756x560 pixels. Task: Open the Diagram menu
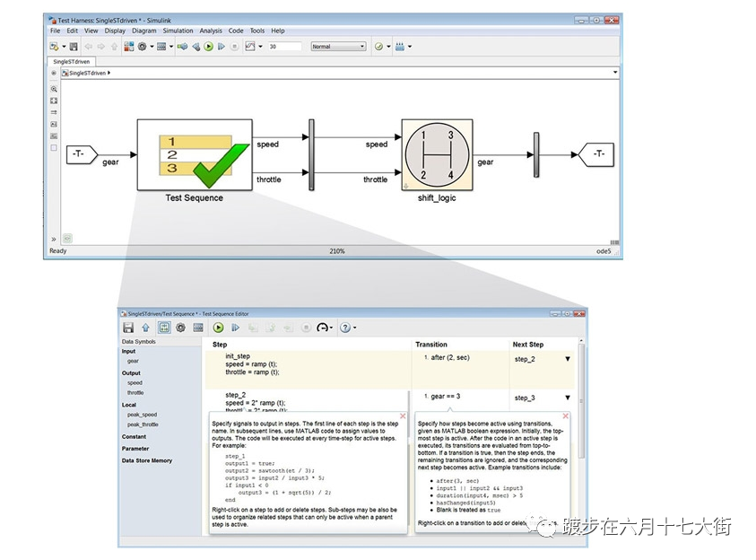[144, 31]
